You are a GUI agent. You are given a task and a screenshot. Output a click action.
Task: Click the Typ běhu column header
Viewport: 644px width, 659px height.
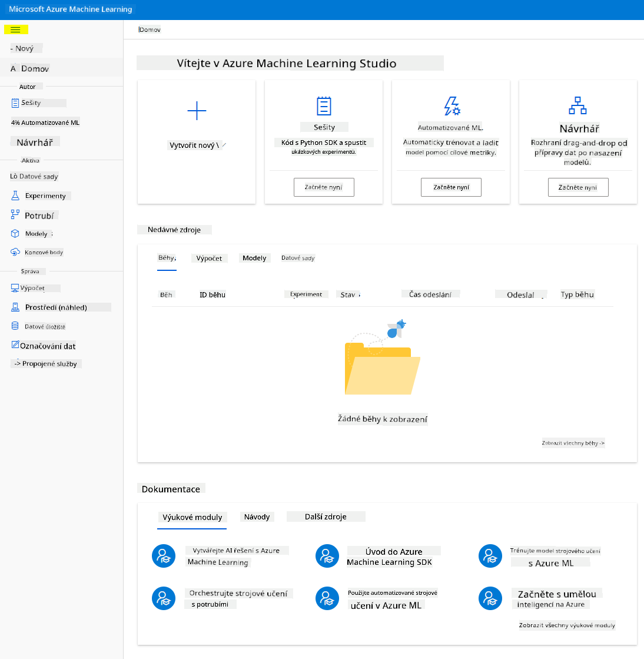click(x=577, y=294)
